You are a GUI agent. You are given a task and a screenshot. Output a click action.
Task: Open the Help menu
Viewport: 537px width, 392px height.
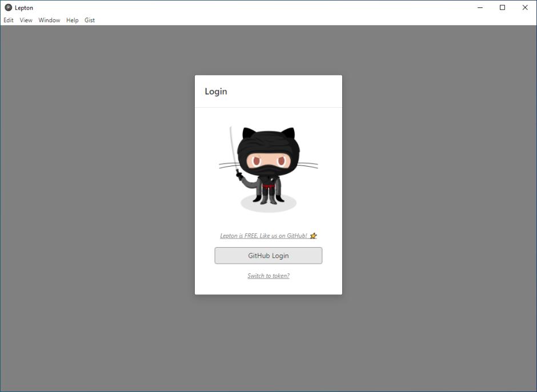coord(72,20)
